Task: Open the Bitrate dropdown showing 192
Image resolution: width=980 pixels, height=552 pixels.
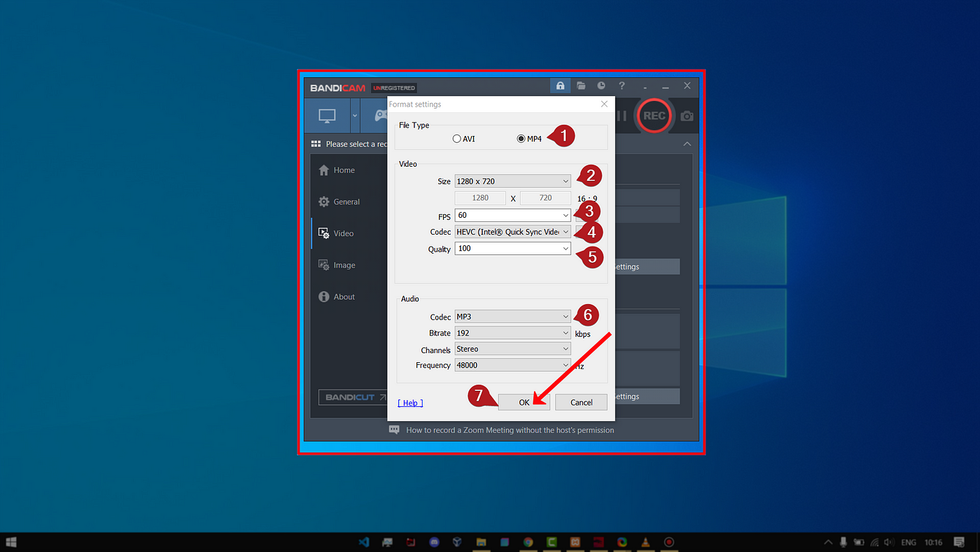Action: [x=513, y=333]
